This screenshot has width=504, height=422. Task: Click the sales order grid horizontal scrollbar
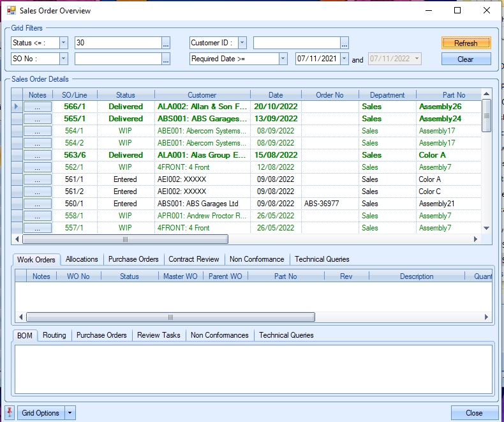pos(125,239)
